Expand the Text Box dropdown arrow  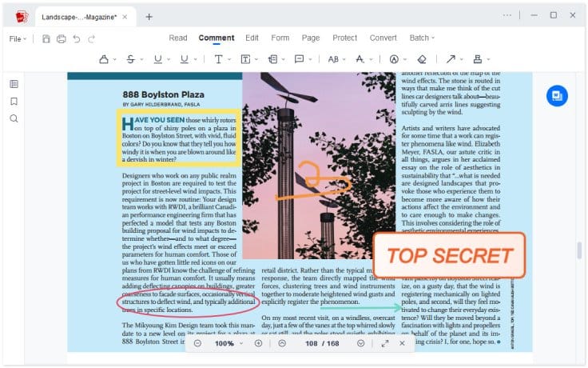(256, 60)
